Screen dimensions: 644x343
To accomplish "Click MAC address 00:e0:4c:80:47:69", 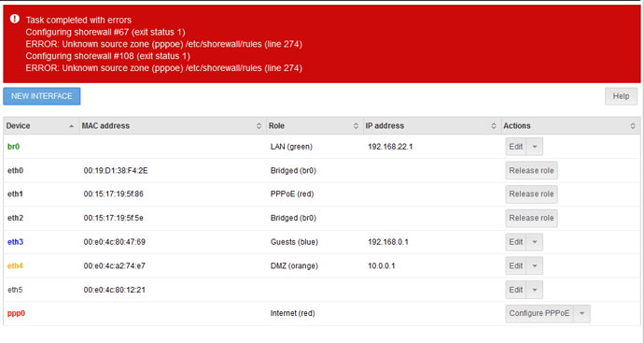I will click(x=115, y=242).
